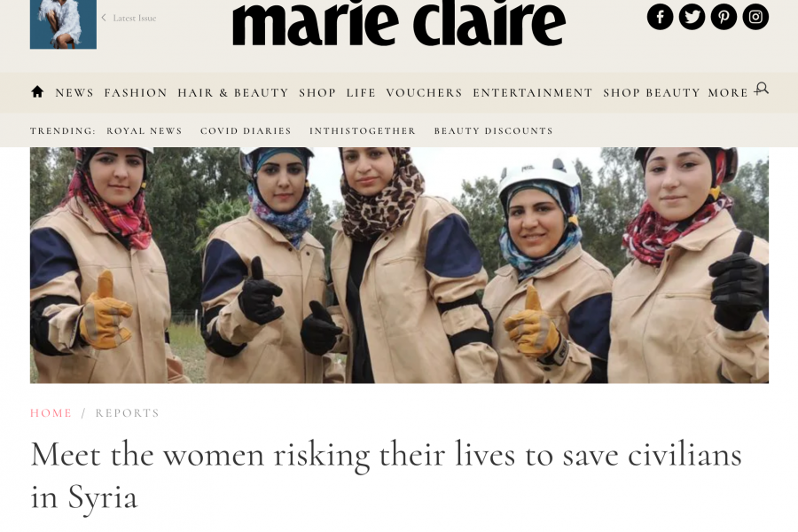Click the marie claire logo
Viewport: 798px width, 532px height.
398,23
